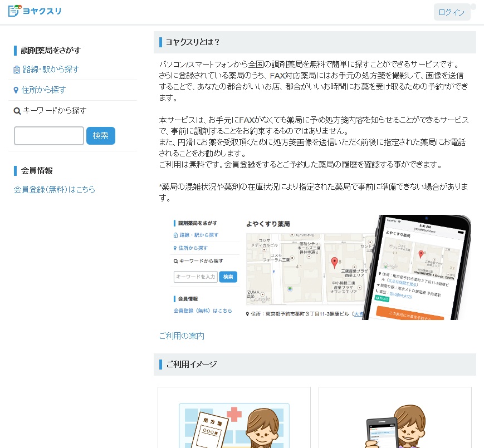Click the magnifier icon next to キーワードから探す
The height and width of the screenshot is (448, 484).
click(x=17, y=111)
